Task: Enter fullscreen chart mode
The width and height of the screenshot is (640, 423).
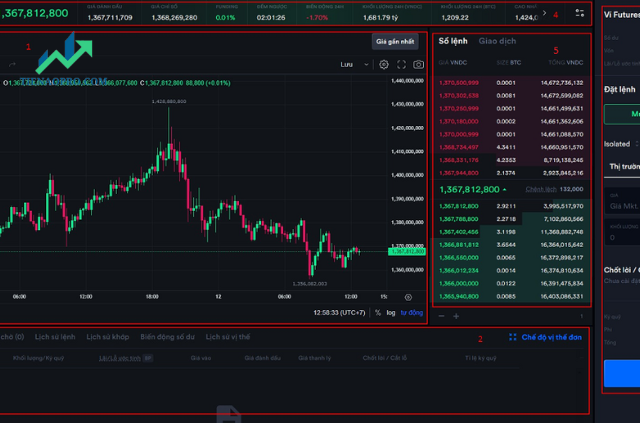Action: click(x=401, y=65)
